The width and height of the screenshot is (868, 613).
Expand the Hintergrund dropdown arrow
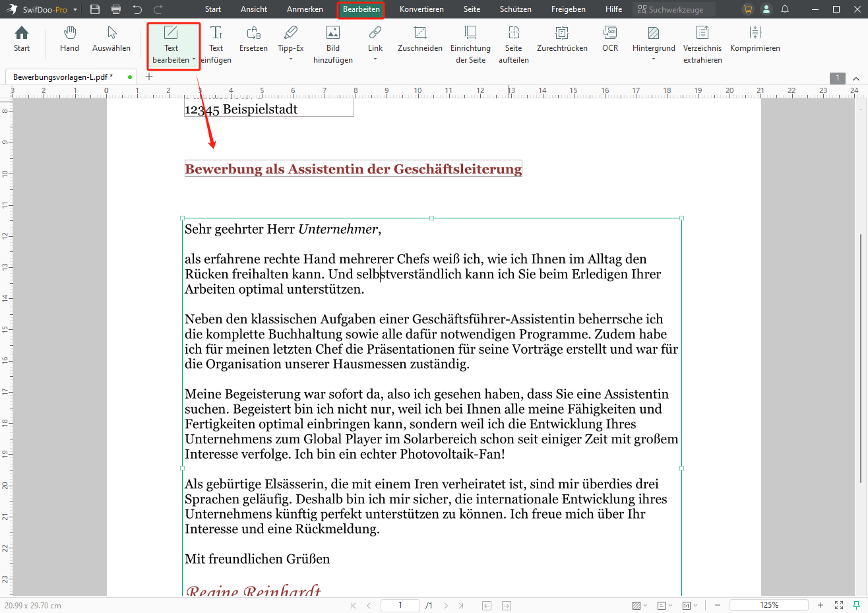click(x=654, y=59)
